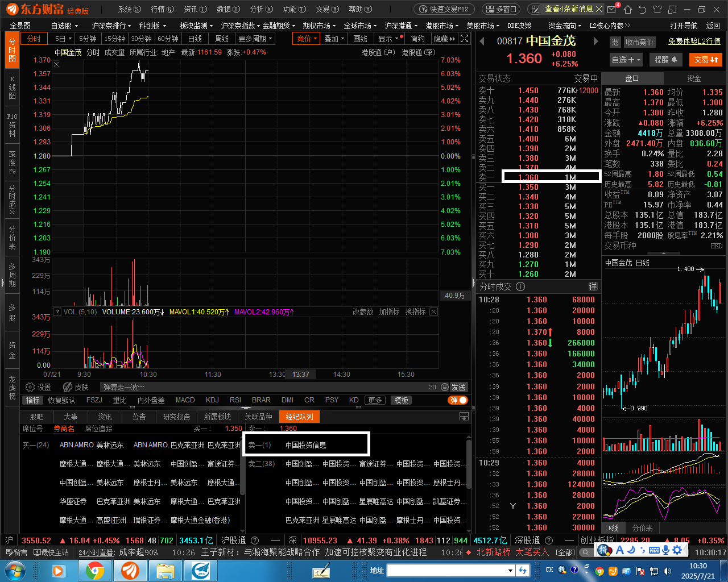Click the emoji smiley icon near 发送

445,387
